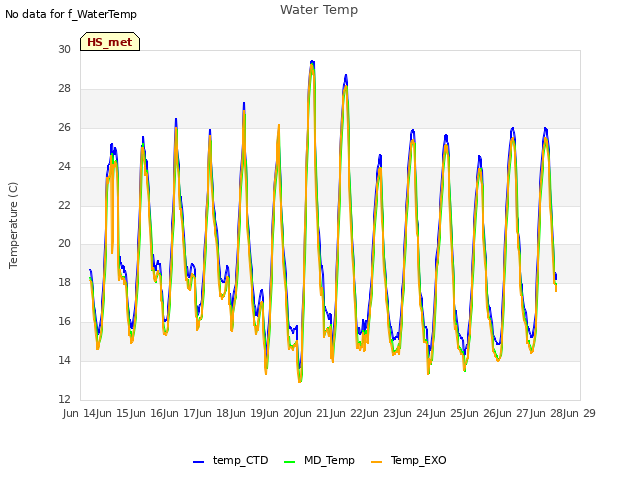Click the y-axis tick label 20
This screenshot has width=640, height=480.
[64, 244]
